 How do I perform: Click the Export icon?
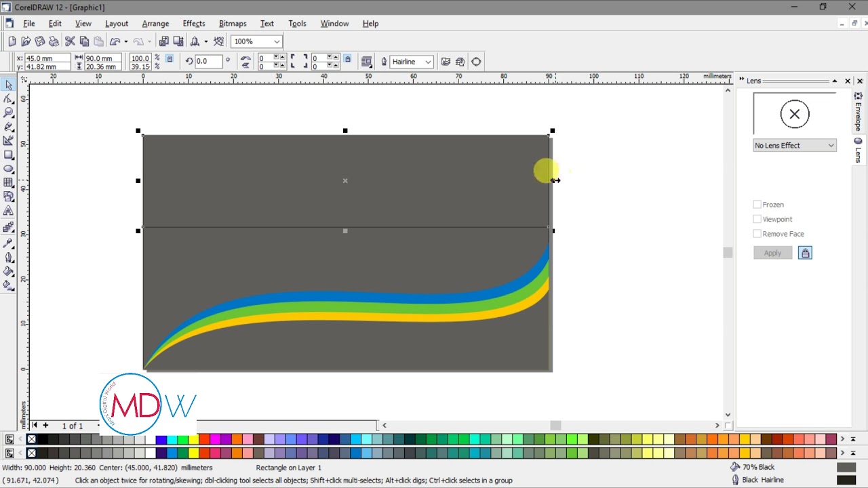[178, 41]
